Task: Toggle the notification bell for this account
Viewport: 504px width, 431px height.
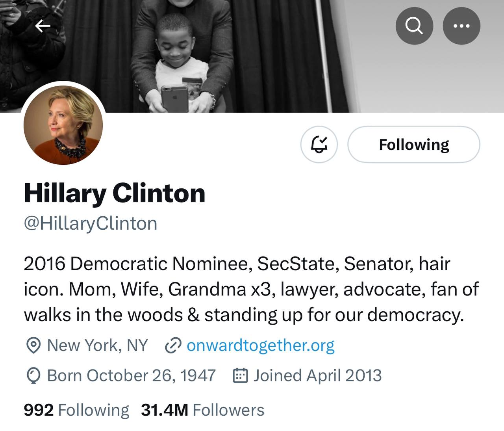Action: point(319,145)
